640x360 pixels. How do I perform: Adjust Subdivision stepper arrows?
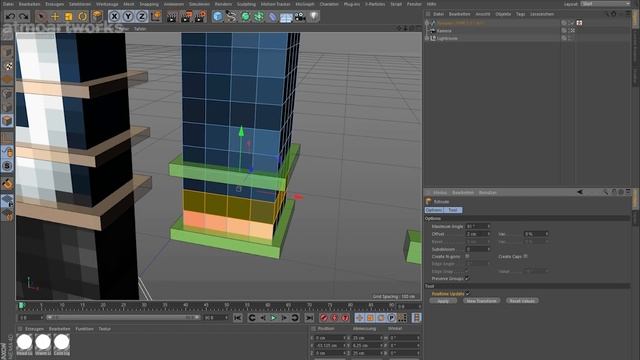pos(489,249)
